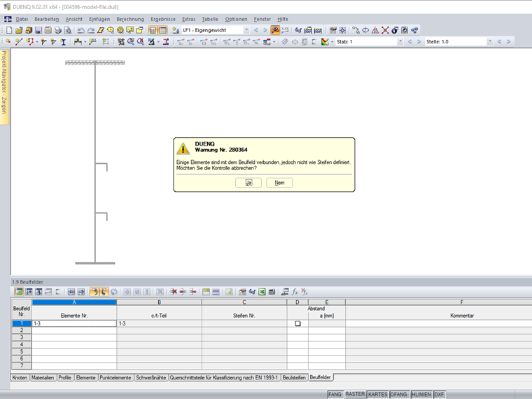The width and height of the screenshot is (532, 399).
Task: Select the I-section profile tool
Action: coord(63,42)
